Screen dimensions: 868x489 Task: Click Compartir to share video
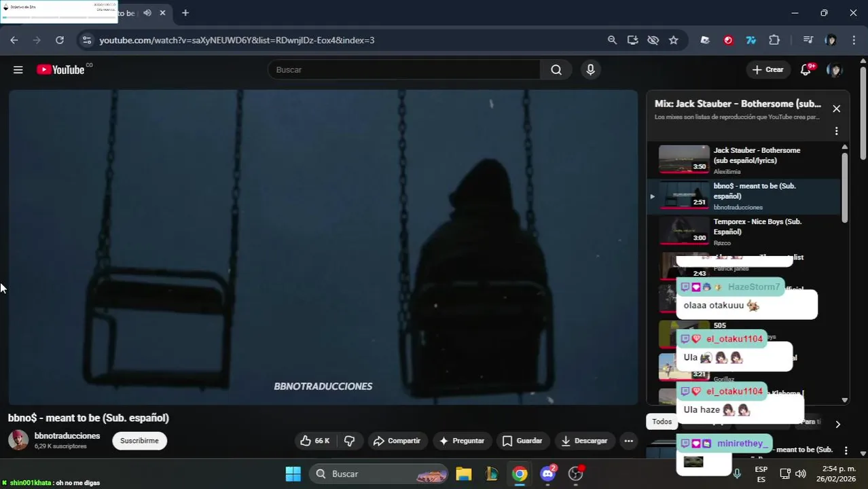[397, 441]
